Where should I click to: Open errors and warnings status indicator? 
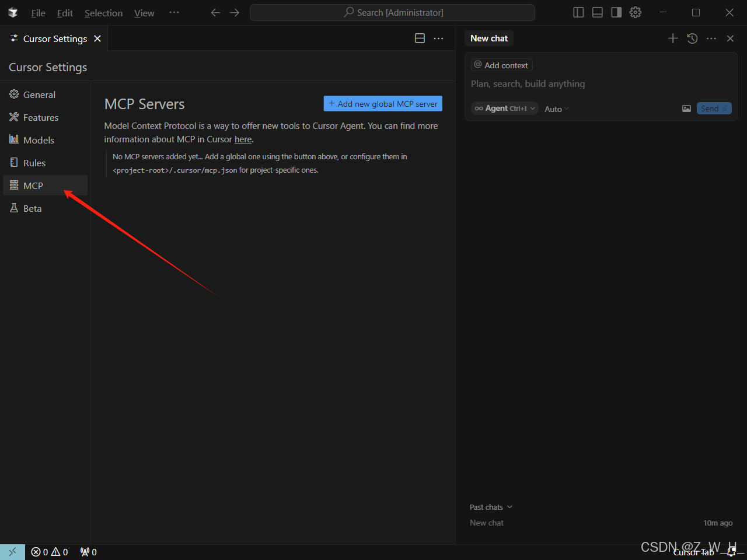tap(50, 552)
